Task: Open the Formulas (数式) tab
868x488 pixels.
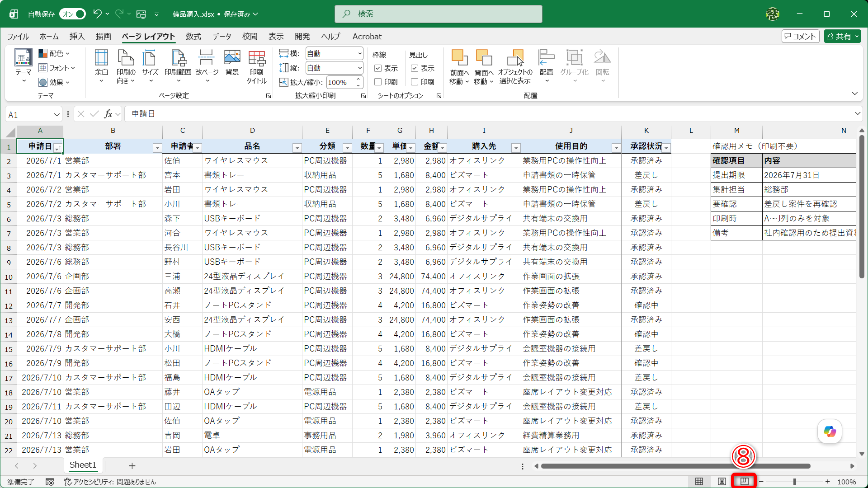Action: tap(193, 37)
